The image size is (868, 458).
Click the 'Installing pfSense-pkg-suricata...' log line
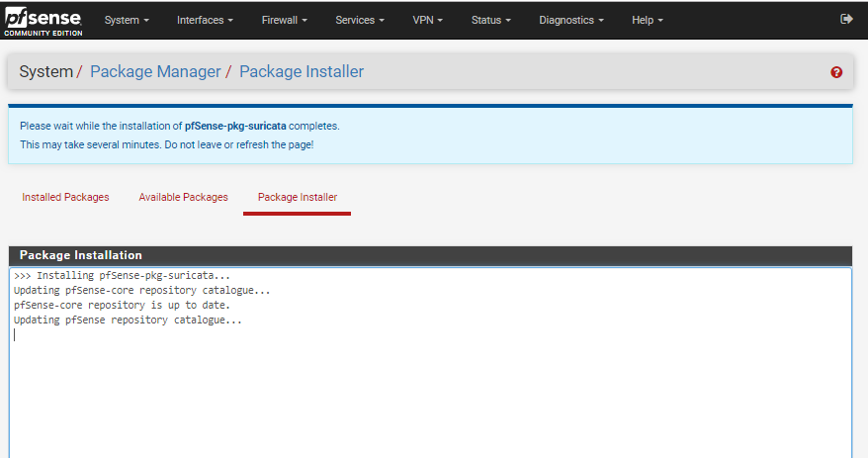click(122, 275)
